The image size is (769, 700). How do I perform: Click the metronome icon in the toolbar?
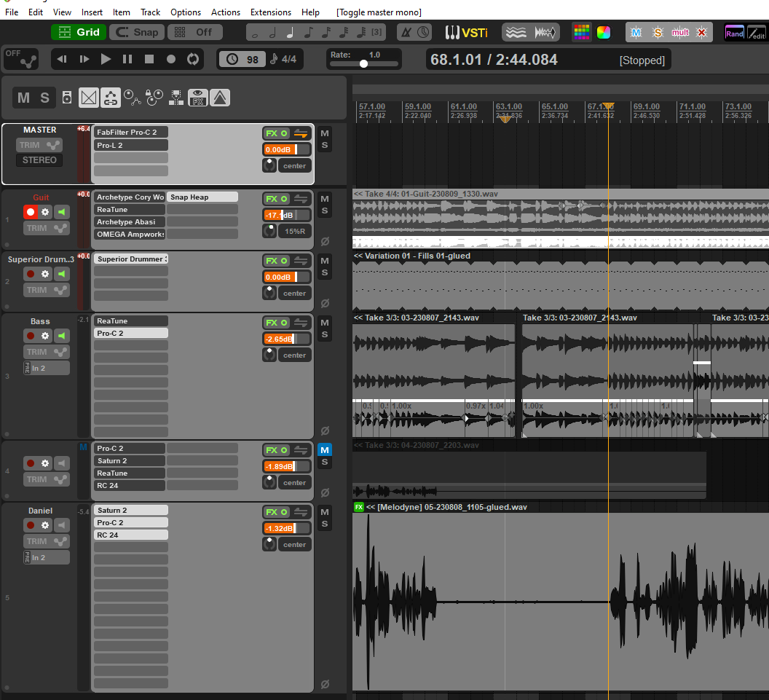(407, 32)
